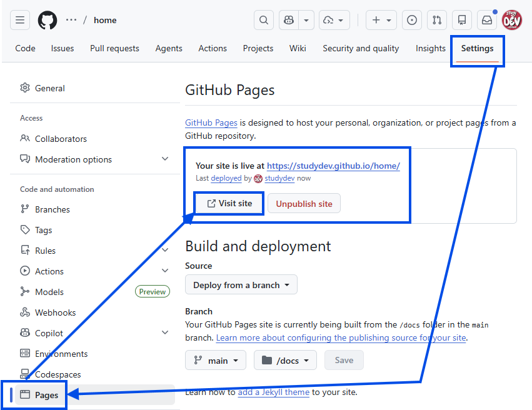Open the Security and quality tab

[361, 49]
